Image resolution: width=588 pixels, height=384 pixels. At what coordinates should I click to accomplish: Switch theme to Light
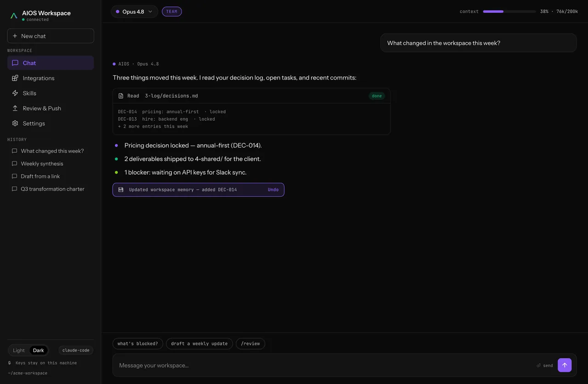click(19, 350)
